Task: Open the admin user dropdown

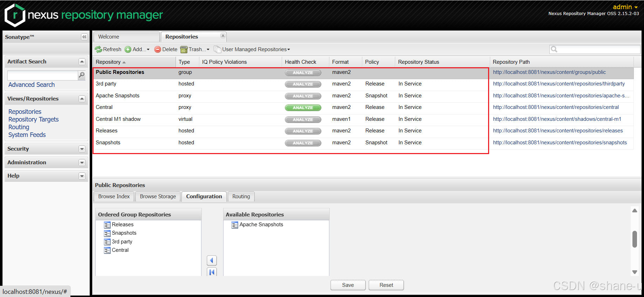Action: pyautogui.click(x=625, y=7)
